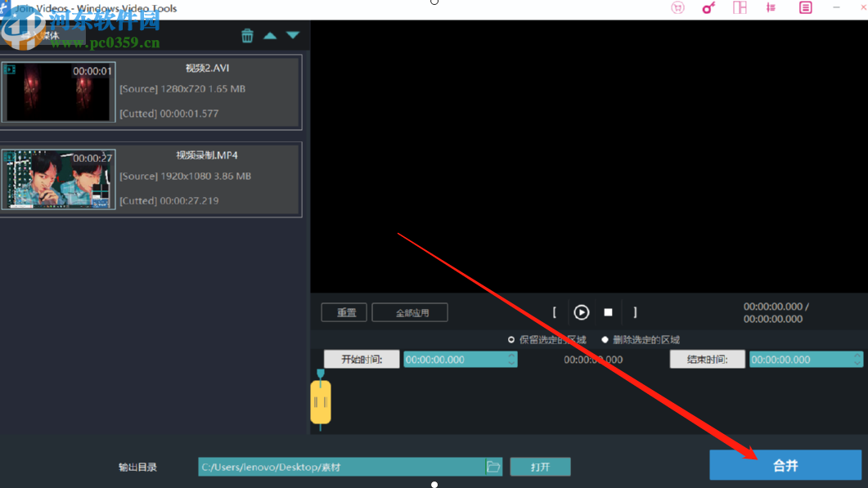Play the video preview
Viewport: 868px width, 488px height.
[x=581, y=311]
